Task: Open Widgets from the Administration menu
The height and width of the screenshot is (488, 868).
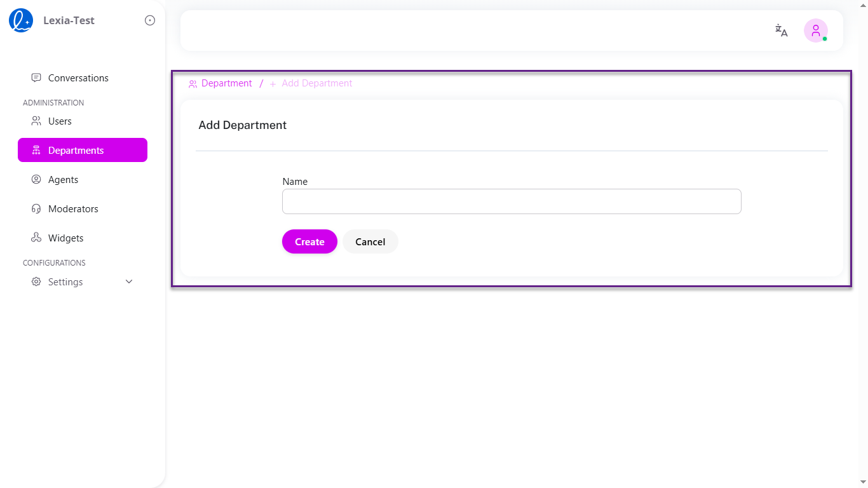Action: 65,238
